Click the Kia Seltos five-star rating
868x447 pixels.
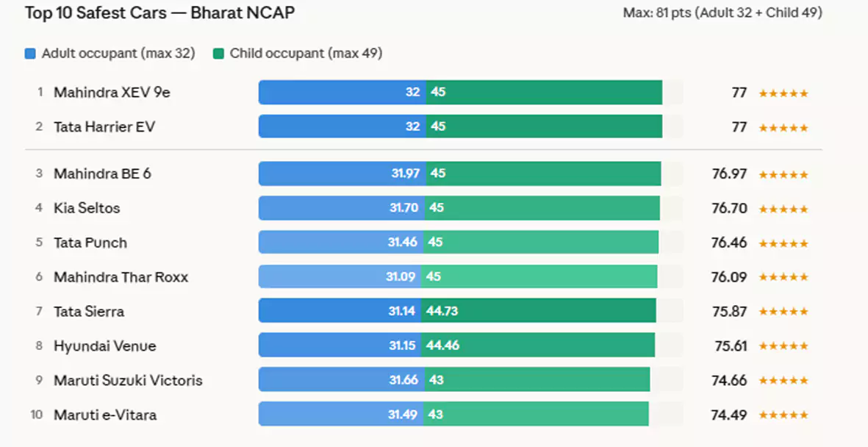coord(783,209)
